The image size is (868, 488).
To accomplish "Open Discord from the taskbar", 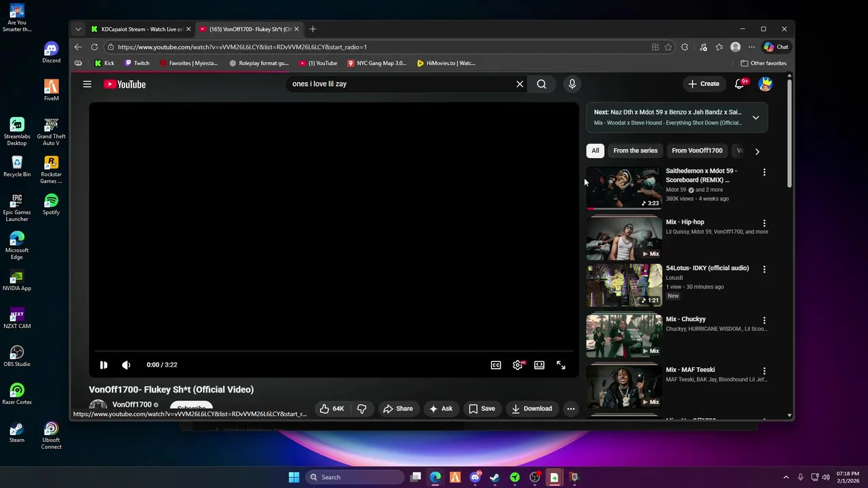I will 475,477.
